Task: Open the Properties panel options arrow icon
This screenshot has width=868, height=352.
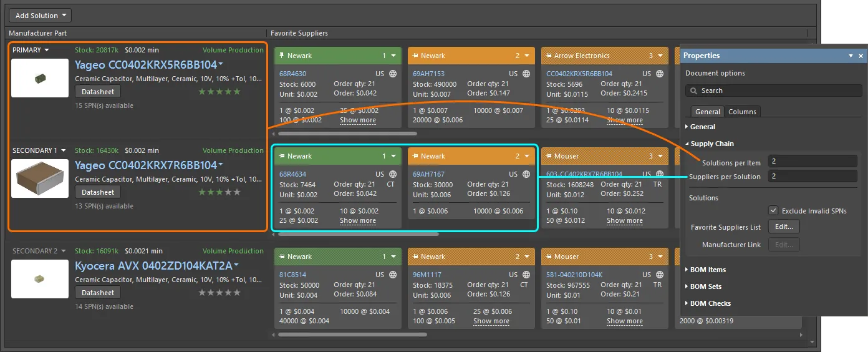Action: coord(851,56)
